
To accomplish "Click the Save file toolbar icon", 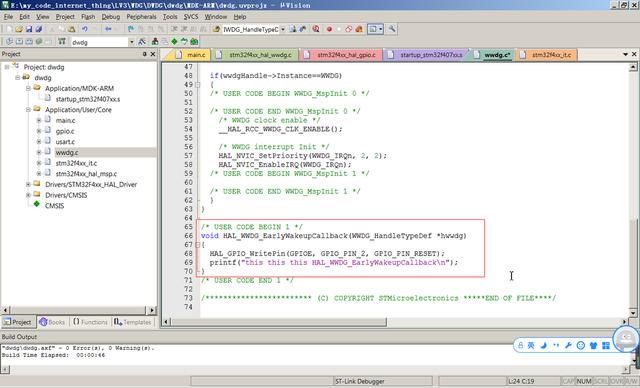I will pos(29,29).
